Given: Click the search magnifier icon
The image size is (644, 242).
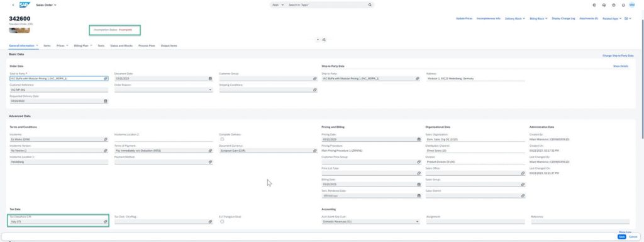Looking at the screenshot, I should [370, 5].
